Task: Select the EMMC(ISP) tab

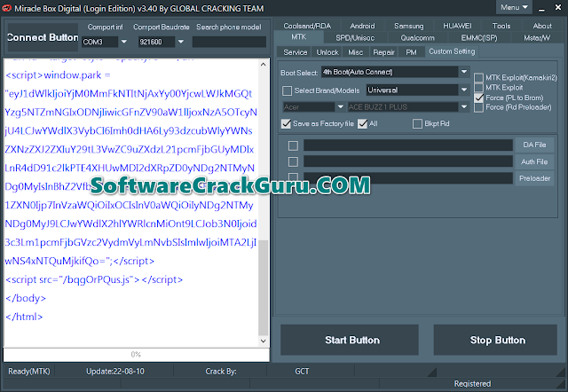Action: tap(479, 37)
